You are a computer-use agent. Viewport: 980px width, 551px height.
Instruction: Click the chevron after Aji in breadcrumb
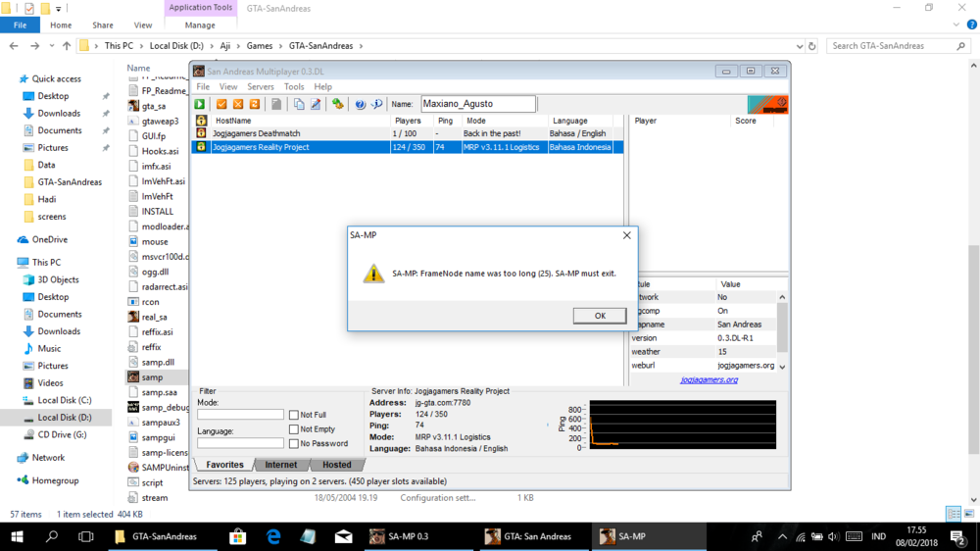[238, 46]
